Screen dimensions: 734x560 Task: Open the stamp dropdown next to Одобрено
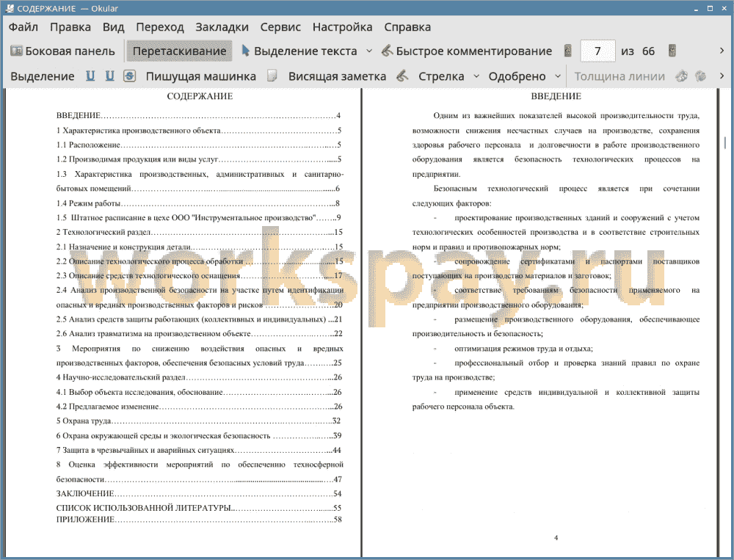558,76
